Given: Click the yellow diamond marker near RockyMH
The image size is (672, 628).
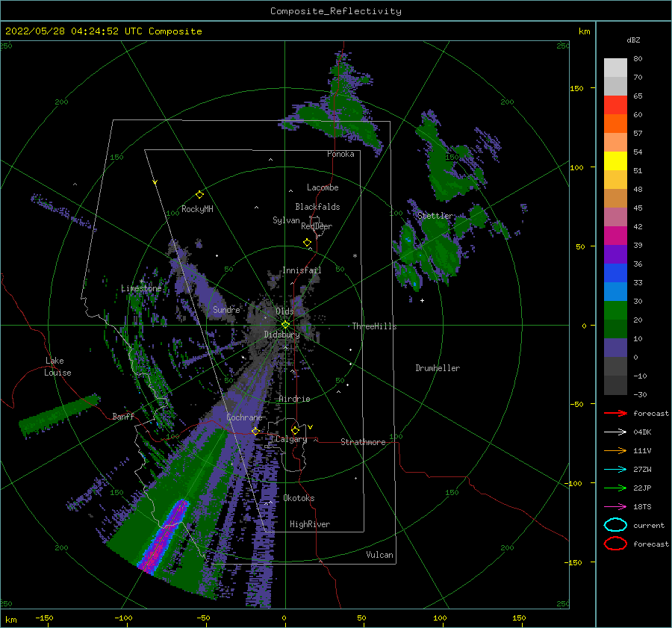Looking at the screenshot, I should point(199,195).
